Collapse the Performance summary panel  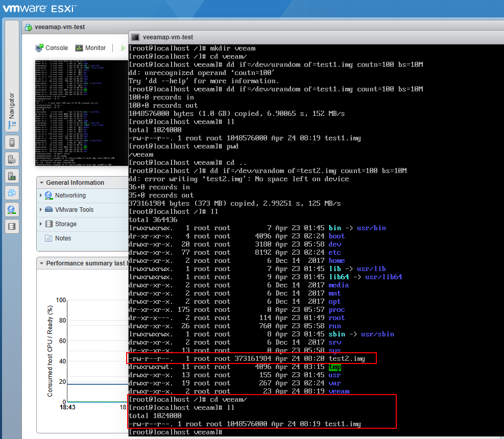41,263
